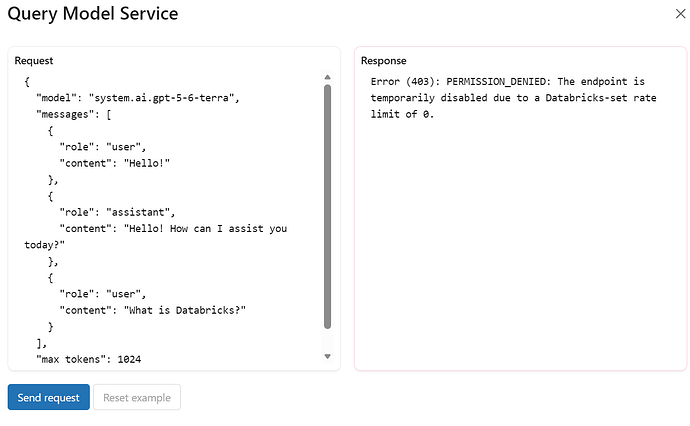Click the scroll up arrow in Request panel

[x=327, y=77]
